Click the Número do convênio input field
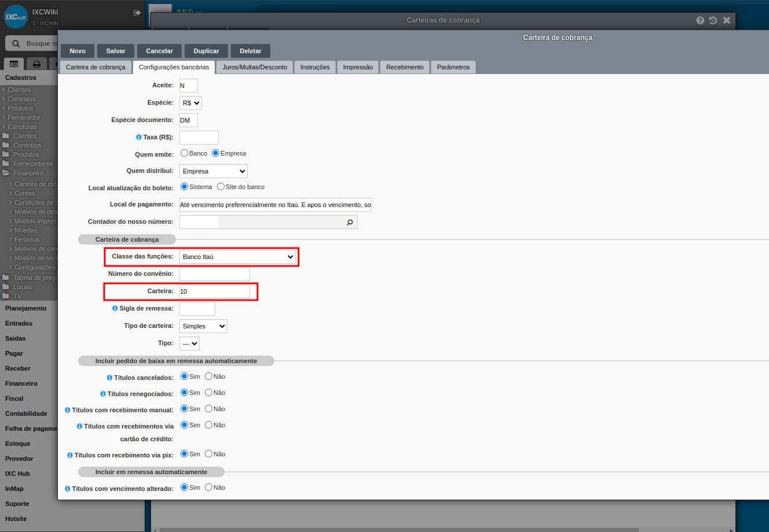 pos(215,274)
